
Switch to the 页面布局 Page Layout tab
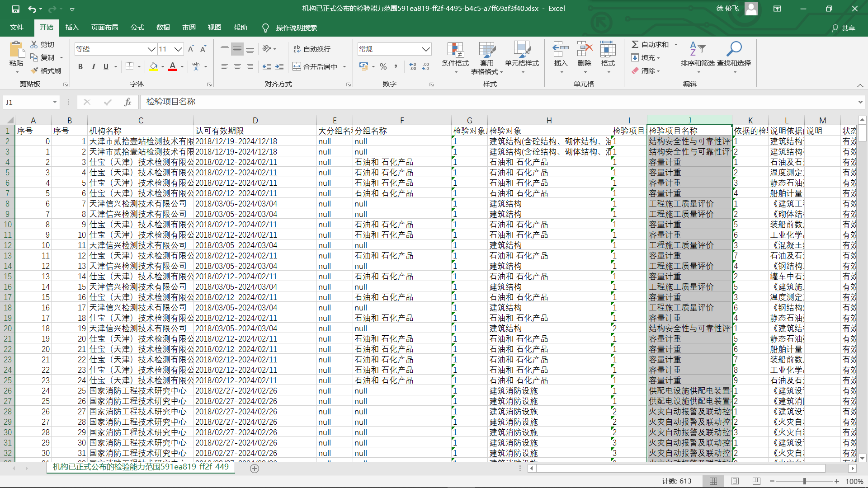pyautogui.click(x=104, y=28)
